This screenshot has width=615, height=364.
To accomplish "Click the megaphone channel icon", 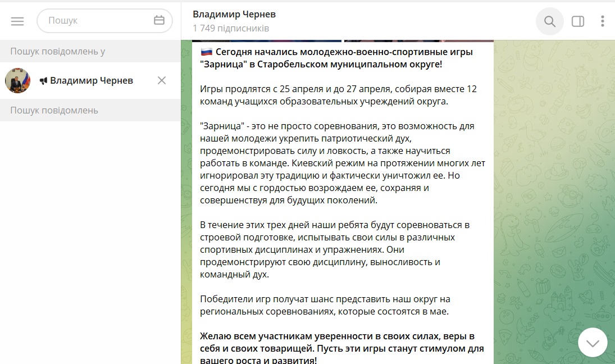I will [x=44, y=81].
